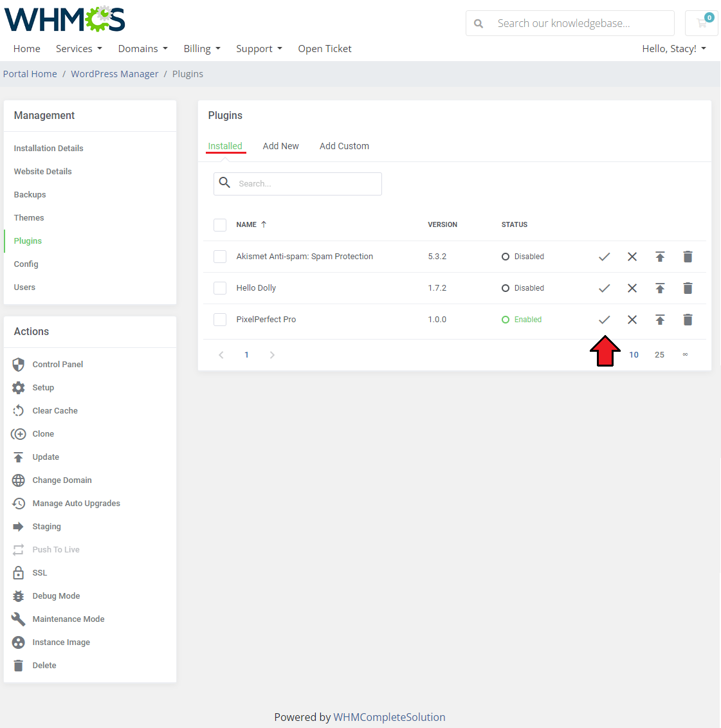Click the Update action link
Image resolution: width=721 pixels, height=728 pixels.
46,457
